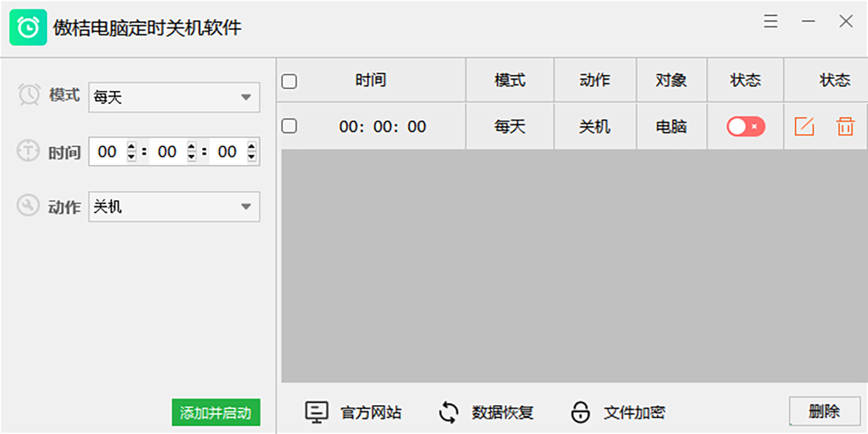
Task: Click the seconds input field
Action: coord(228,151)
